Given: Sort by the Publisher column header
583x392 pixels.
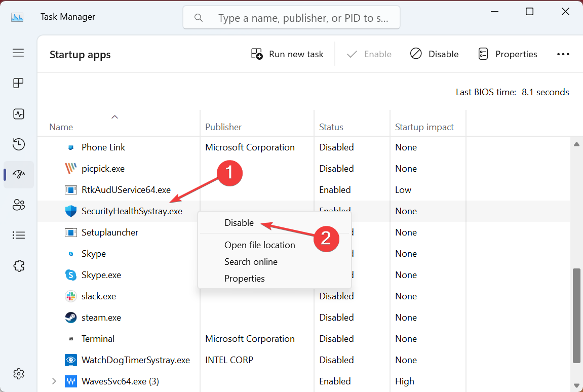Looking at the screenshot, I should (223, 127).
